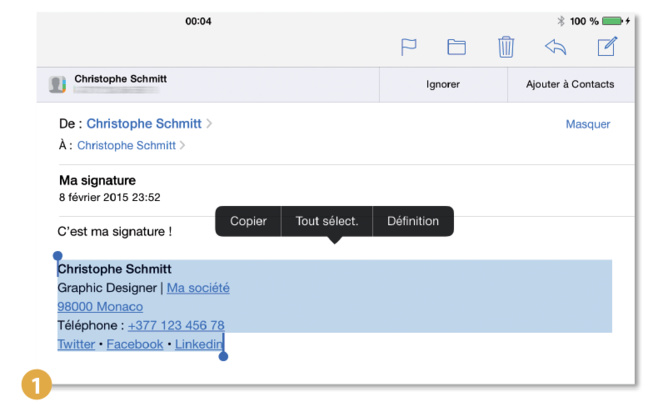
Task: Tap the Bluetooth icon in status bar
Action: 561,21
